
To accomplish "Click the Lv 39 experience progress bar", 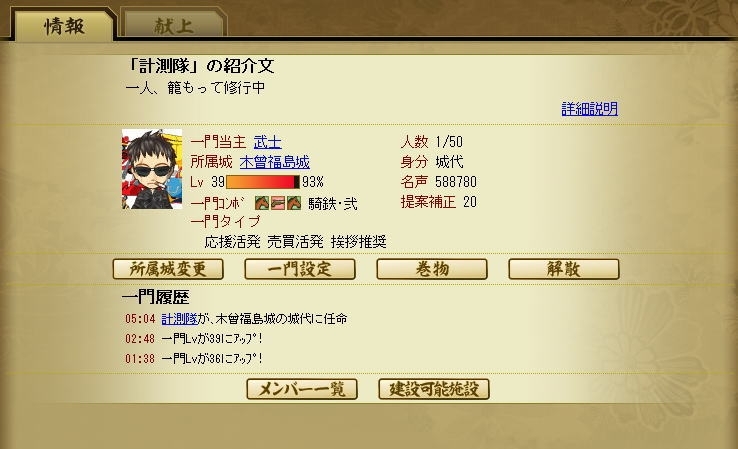I will coord(263,182).
